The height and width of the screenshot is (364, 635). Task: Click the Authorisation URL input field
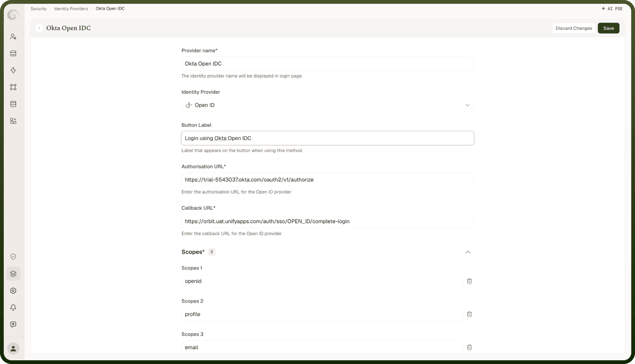click(327, 180)
